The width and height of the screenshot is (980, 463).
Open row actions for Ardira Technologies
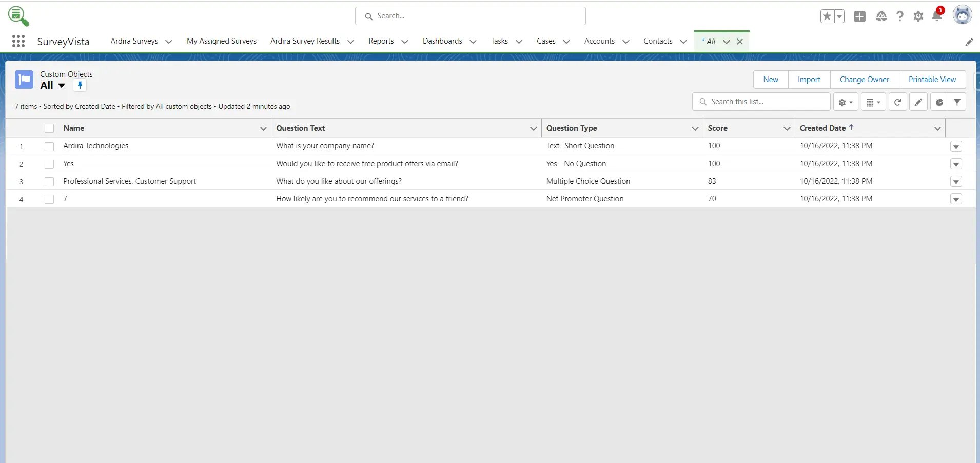pos(956,147)
